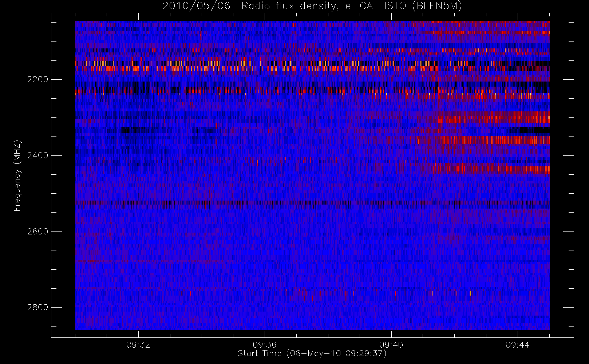This screenshot has height=364, width=589.
Task: Click the 2800 frequency tick label
Action: click(37, 307)
